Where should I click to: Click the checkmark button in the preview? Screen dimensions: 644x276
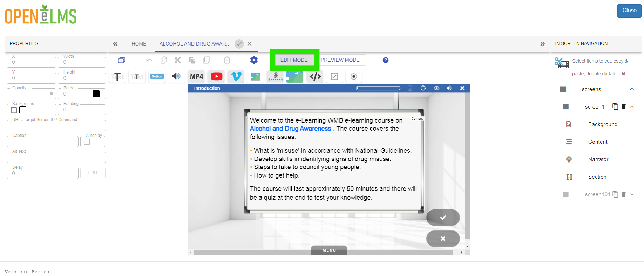pyautogui.click(x=443, y=218)
